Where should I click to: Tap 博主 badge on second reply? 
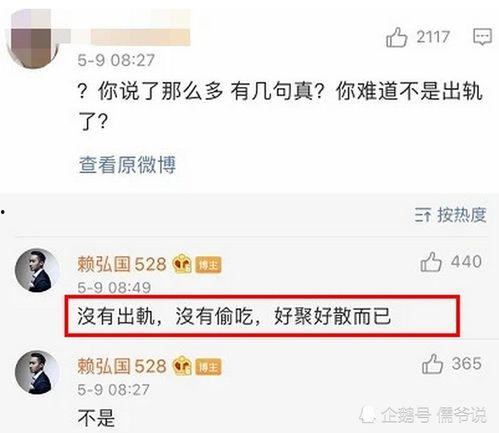pos(208,367)
